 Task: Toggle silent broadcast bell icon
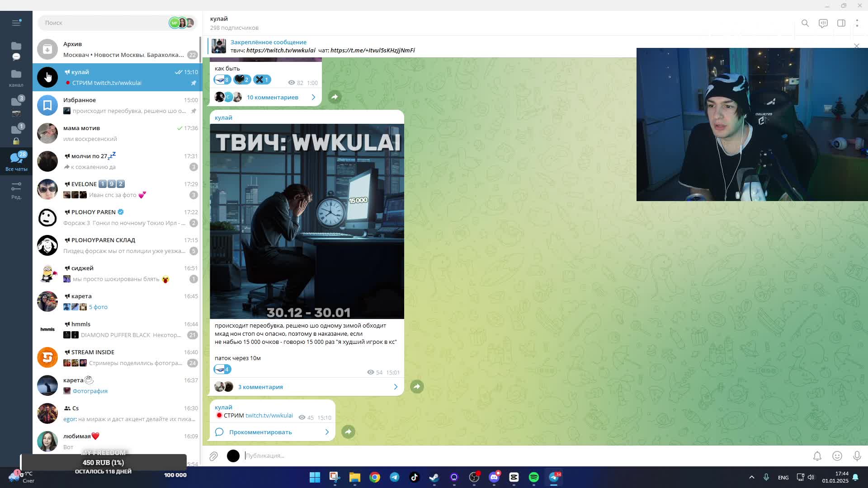[817, 456]
